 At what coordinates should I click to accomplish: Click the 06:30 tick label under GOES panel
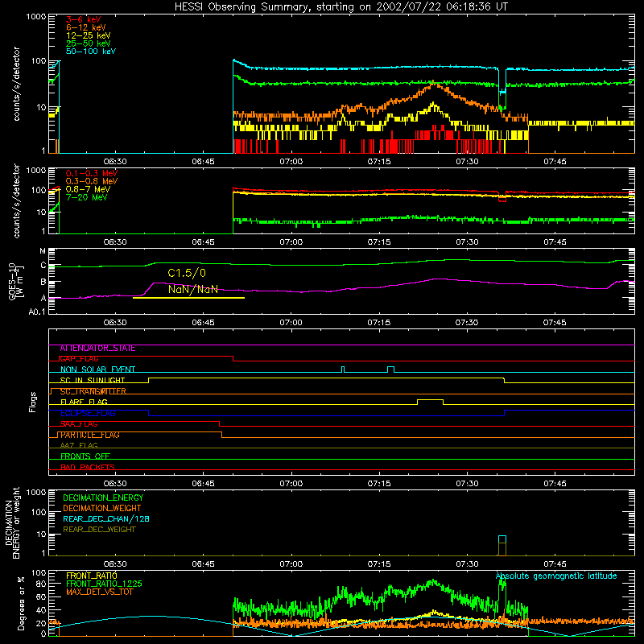[x=115, y=323]
